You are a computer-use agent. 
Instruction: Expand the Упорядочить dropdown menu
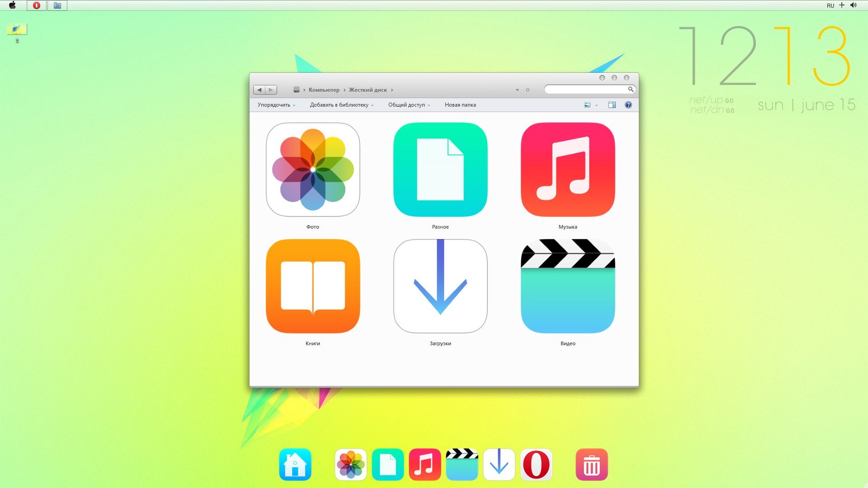pos(276,105)
